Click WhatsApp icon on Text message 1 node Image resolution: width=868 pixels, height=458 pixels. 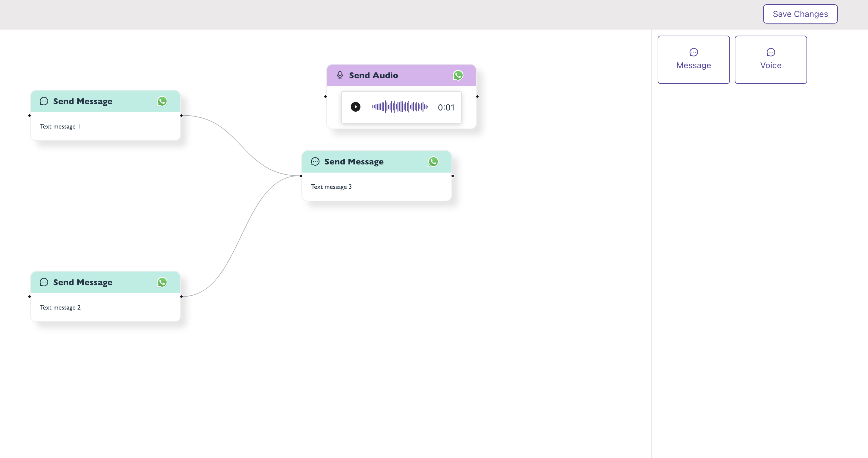click(x=162, y=101)
